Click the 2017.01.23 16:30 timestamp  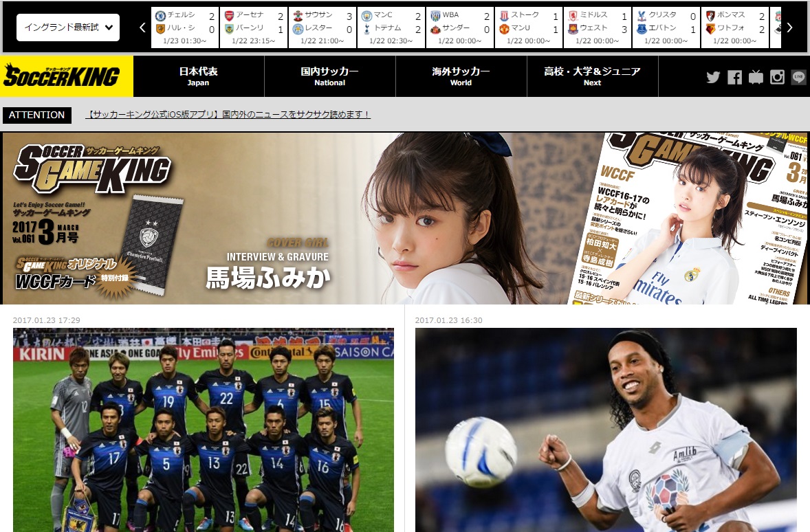point(449,320)
